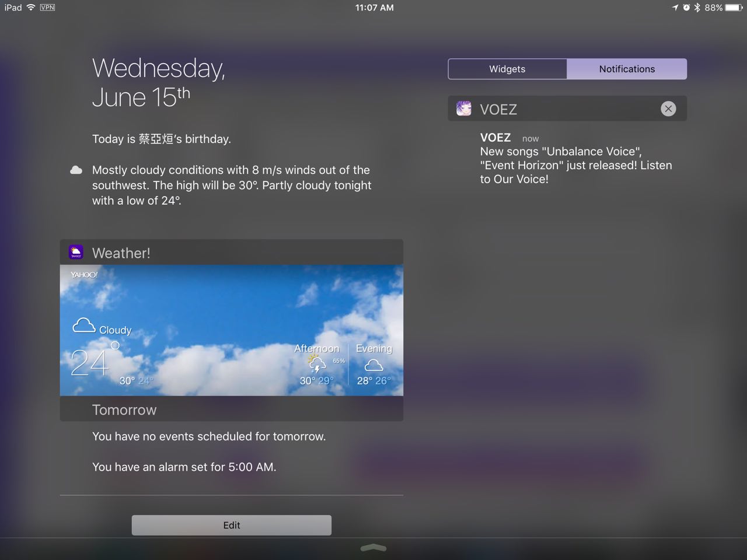This screenshot has width=747, height=560.
Task: Switch to the Notifications tab
Action: [627, 69]
